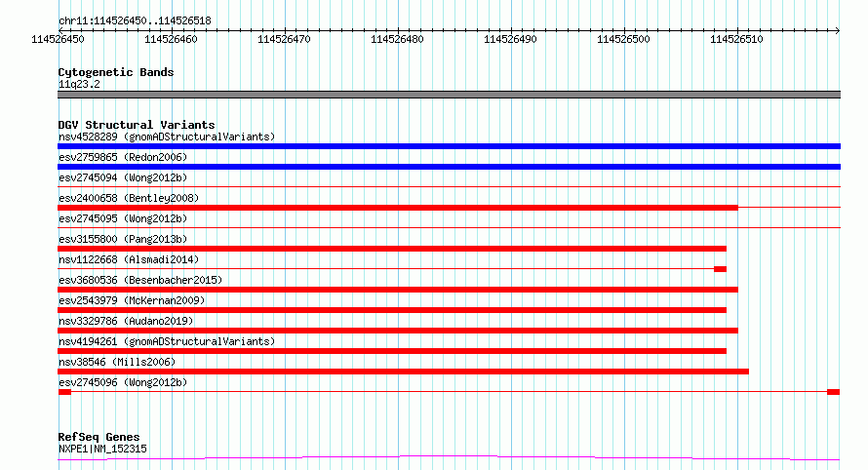Viewport: 868px width, 470px height.
Task: Open the RefSeq Genes track title
Action: (x=99, y=437)
